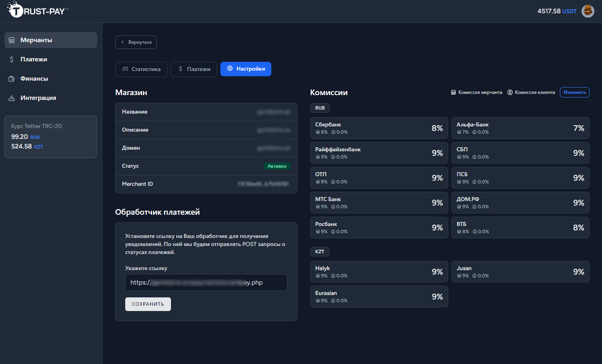602x364 pixels.
Task: Click the dollar icon beside Платежи in sidebar
Action: click(x=12, y=59)
